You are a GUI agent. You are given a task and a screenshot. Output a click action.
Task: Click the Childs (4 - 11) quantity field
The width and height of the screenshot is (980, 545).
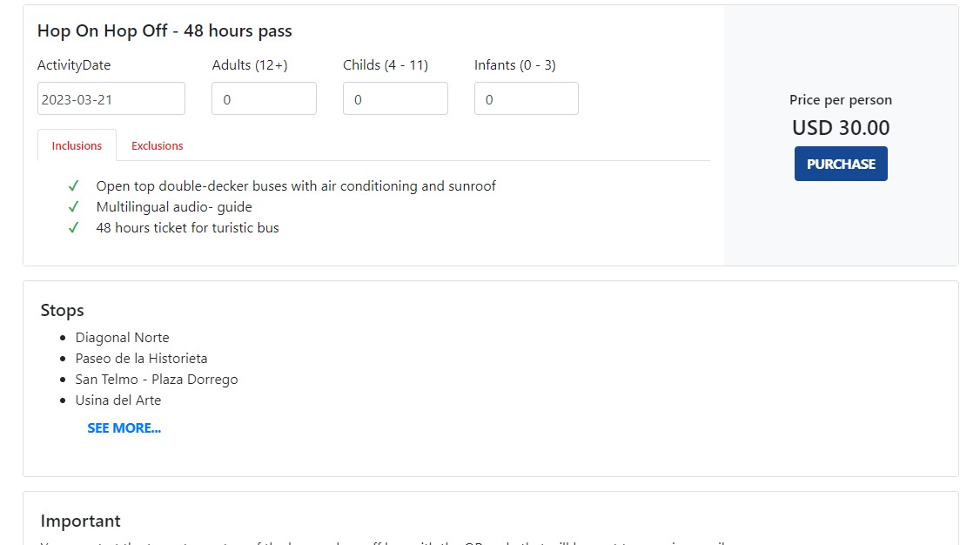[x=395, y=99]
